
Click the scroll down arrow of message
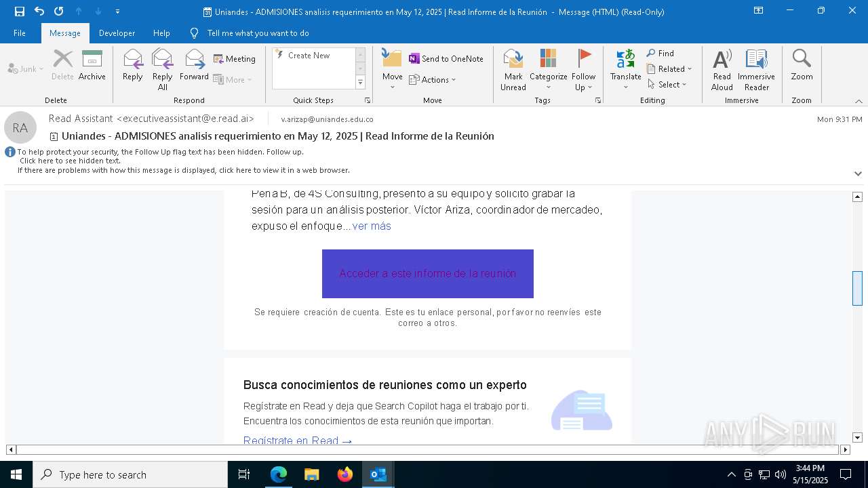point(857,438)
